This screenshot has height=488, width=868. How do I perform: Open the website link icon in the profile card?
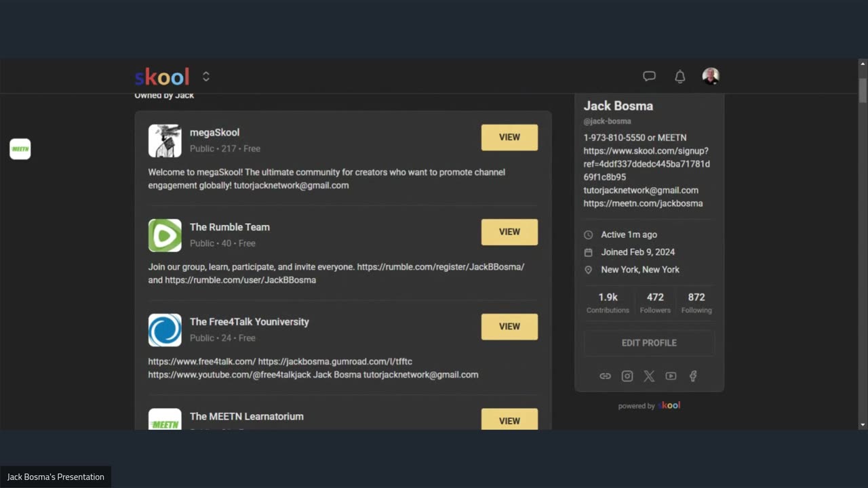[x=605, y=376]
